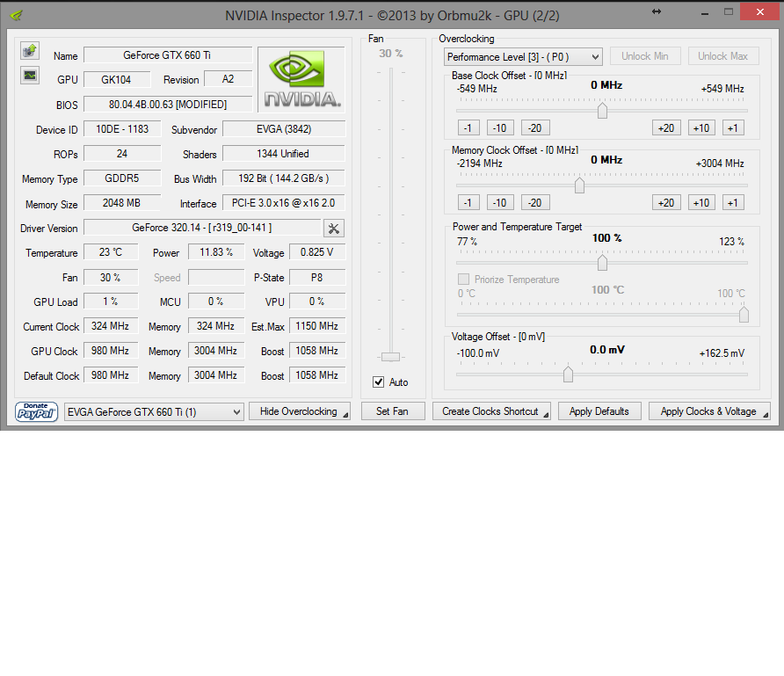
Task: Click the upload screenshot icon beside Name
Action: click(30, 51)
